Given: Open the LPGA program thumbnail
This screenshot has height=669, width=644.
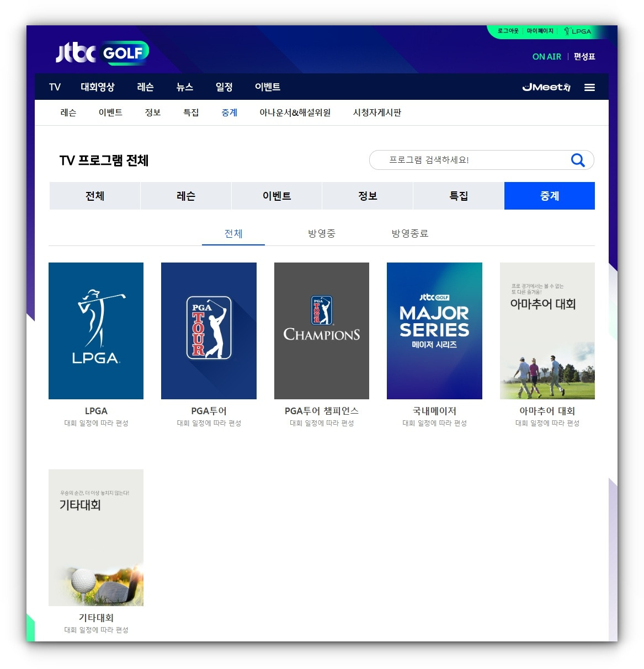Looking at the screenshot, I should pyautogui.click(x=95, y=330).
